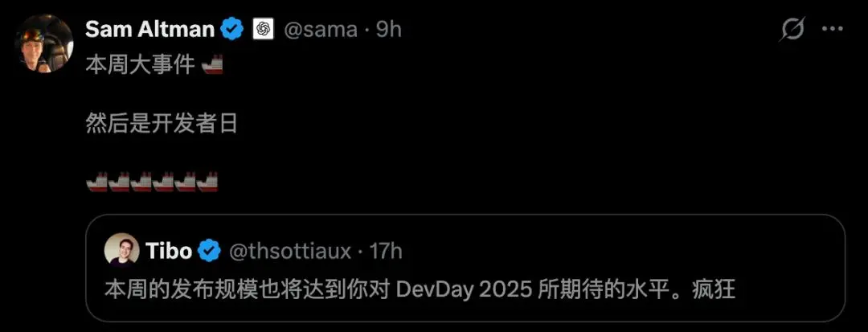This screenshot has width=868, height=332.
Task: Click the 然后是开发者日 text line
Action: coord(162,124)
